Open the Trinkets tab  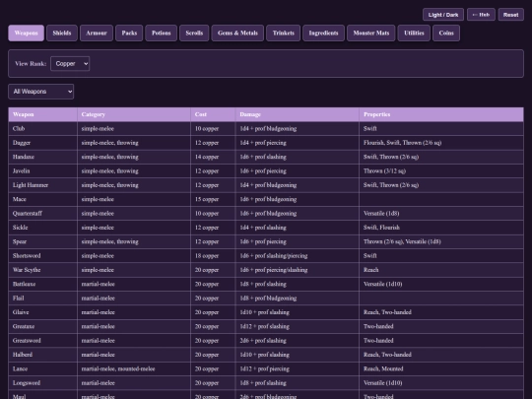pyautogui.click(x=284, y=33)
